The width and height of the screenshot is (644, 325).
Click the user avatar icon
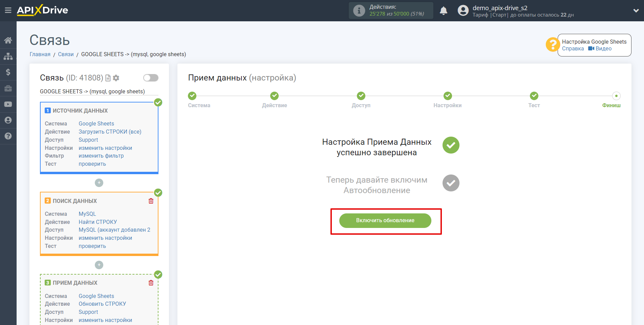(x=463, y=10)
